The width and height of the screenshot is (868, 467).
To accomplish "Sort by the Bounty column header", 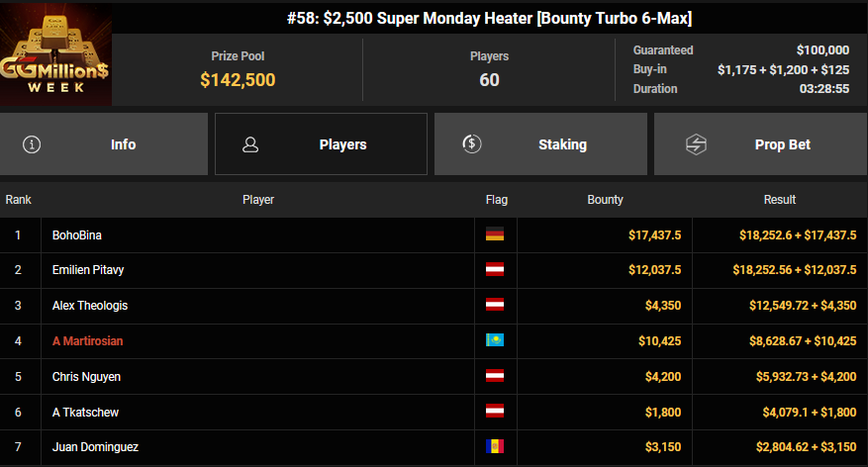I will (x=605, y=200).
